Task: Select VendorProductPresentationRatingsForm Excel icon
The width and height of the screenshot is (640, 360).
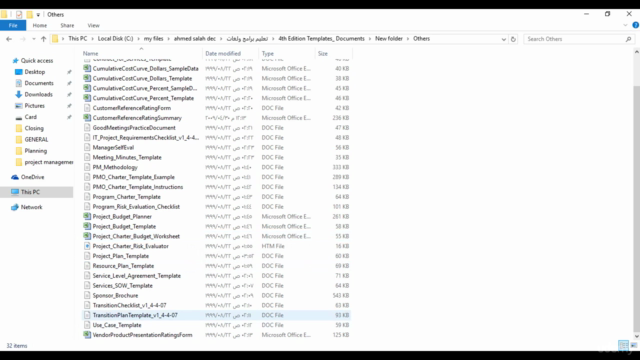Action: (x=87, y=335)
